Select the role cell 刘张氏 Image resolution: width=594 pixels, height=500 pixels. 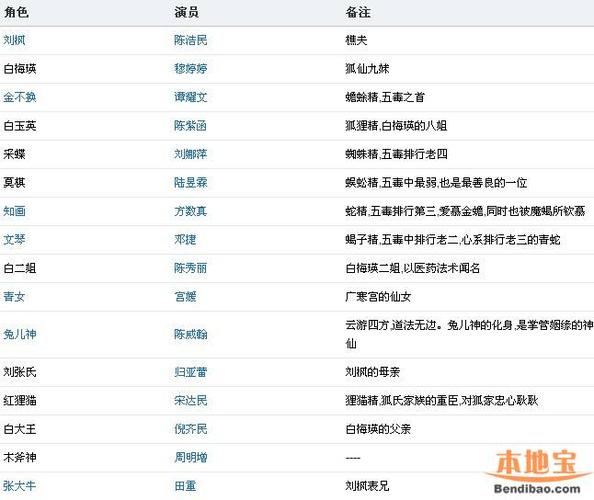click(20, 372)
